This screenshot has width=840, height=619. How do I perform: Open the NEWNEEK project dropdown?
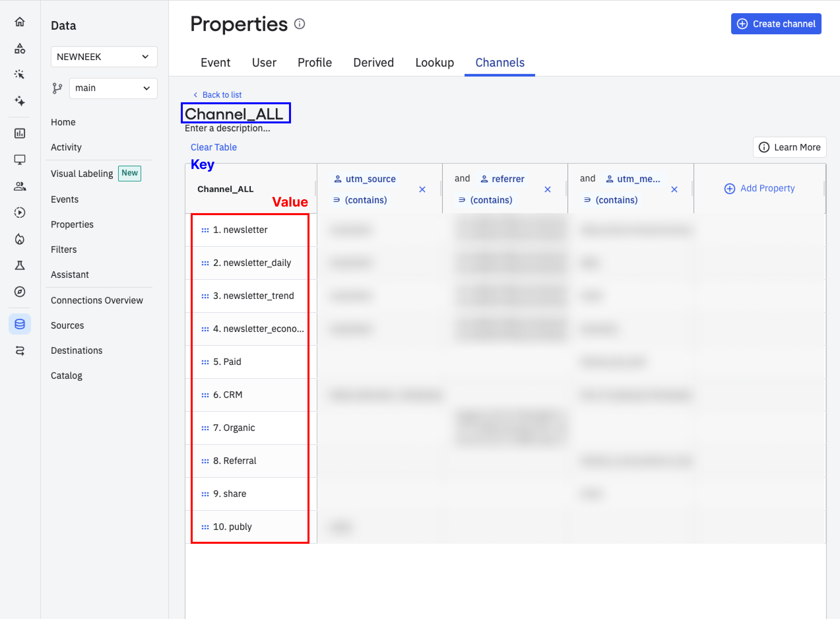(104, 56)
